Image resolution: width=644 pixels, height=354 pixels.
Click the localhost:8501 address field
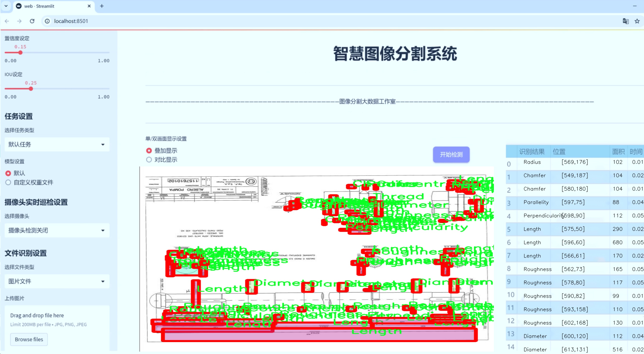coord(71,21)
